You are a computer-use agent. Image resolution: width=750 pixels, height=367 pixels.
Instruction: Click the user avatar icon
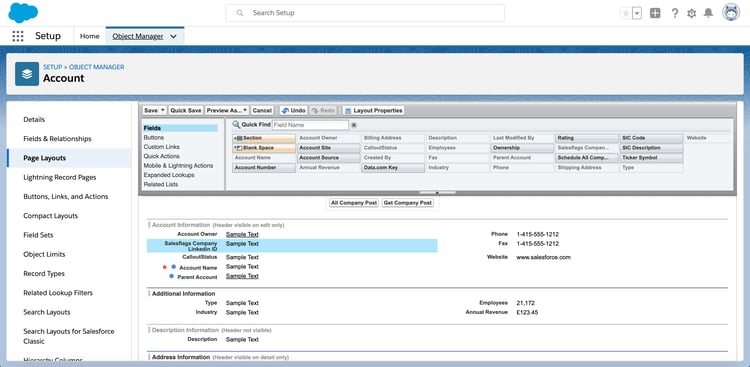click(x=731, y=13)
